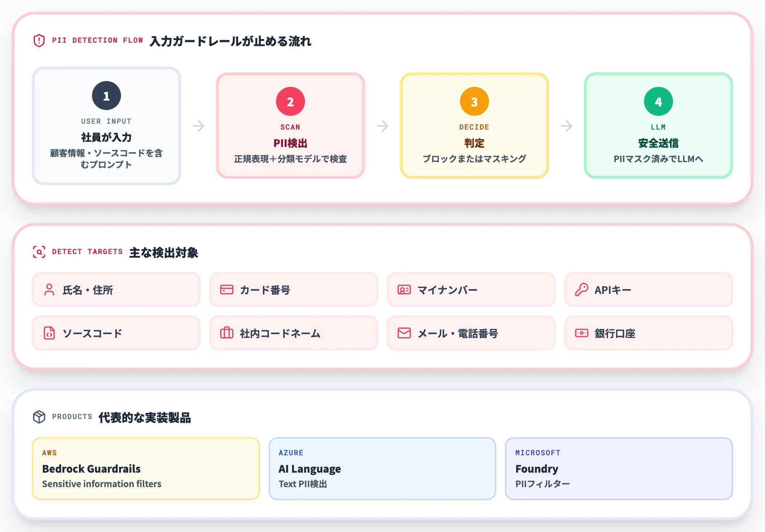Click the Microsoft Foundry product card
Screen dimensions: 765x532
pyautogui.click(x=619, y=469)
